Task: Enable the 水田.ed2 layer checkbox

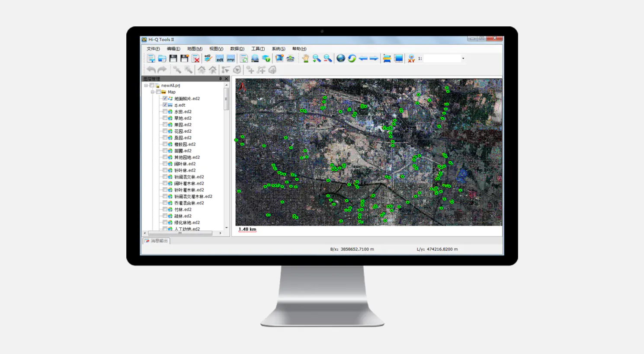Action: click(x=165, y=112)
